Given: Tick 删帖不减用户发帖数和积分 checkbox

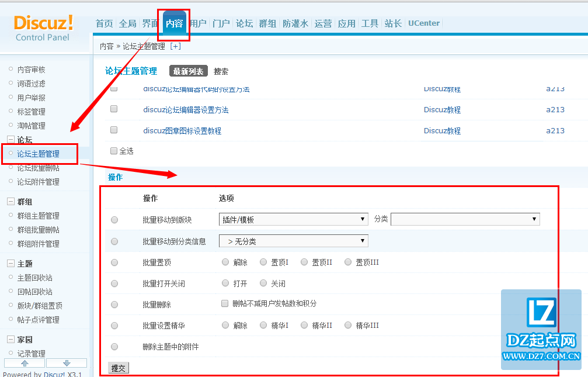Looking at the screenshot, I should point(225,303).
